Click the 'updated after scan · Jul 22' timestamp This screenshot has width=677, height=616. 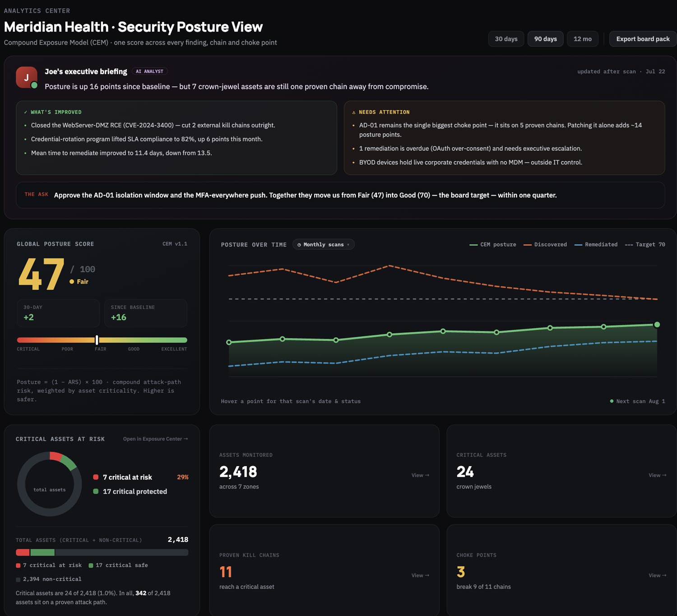coord(621,71)
